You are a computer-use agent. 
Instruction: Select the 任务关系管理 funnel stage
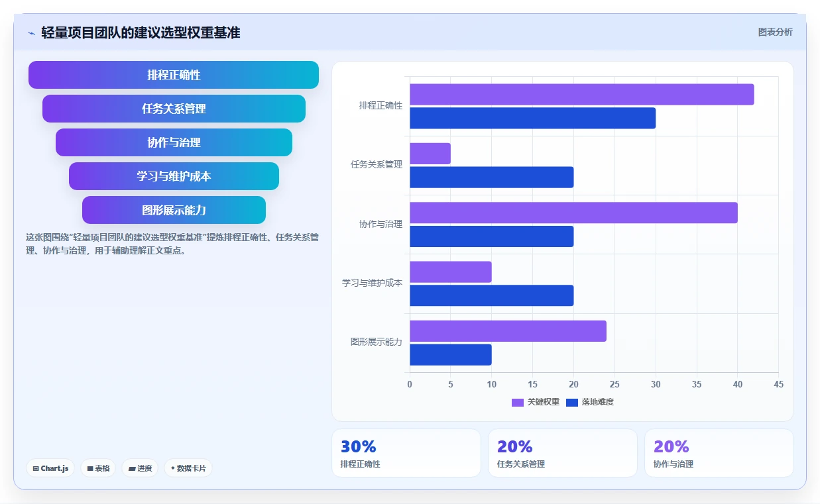174,109
